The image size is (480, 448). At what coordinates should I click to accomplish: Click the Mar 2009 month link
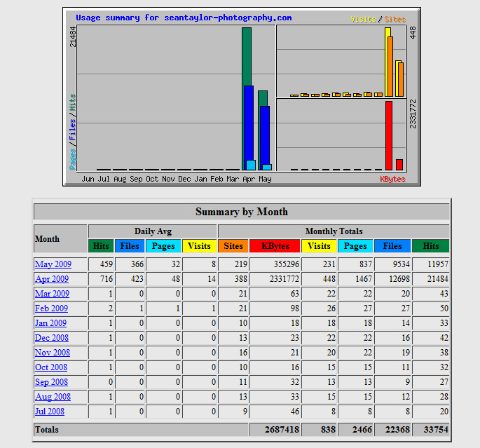pyautogui.click(x=53, y=294)
